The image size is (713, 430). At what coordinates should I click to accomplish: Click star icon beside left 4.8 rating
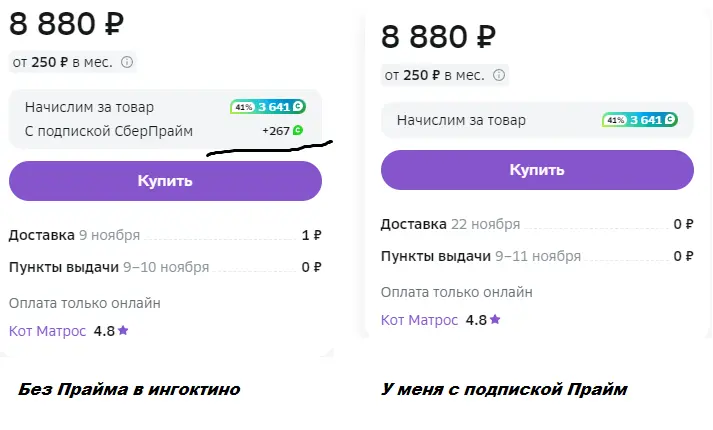click(123, 330)
